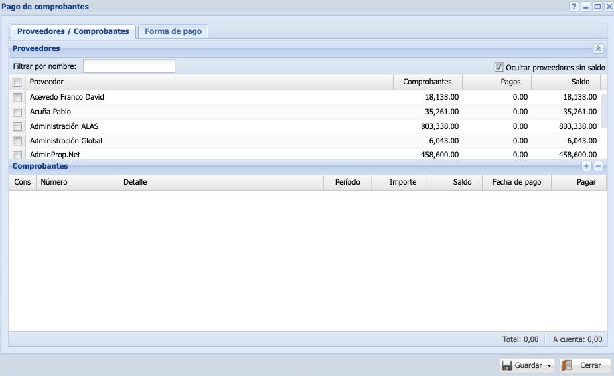Screen dimensions: 614x376
Task: Collapse the Proveedores panel with double-chevron icon
Action: (x=598, y=48)
